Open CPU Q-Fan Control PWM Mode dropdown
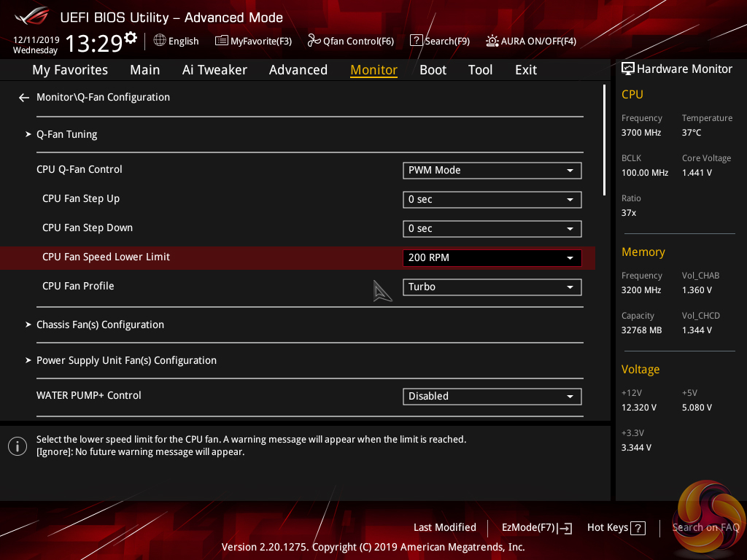This screenshot has width=747, height=560. point(492,171)
